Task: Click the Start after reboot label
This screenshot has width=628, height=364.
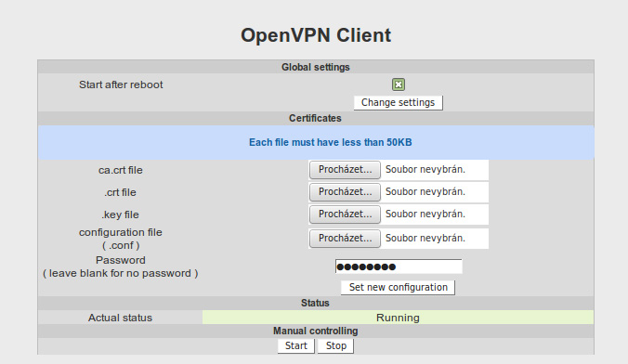Action: click(x=121, y=84)
